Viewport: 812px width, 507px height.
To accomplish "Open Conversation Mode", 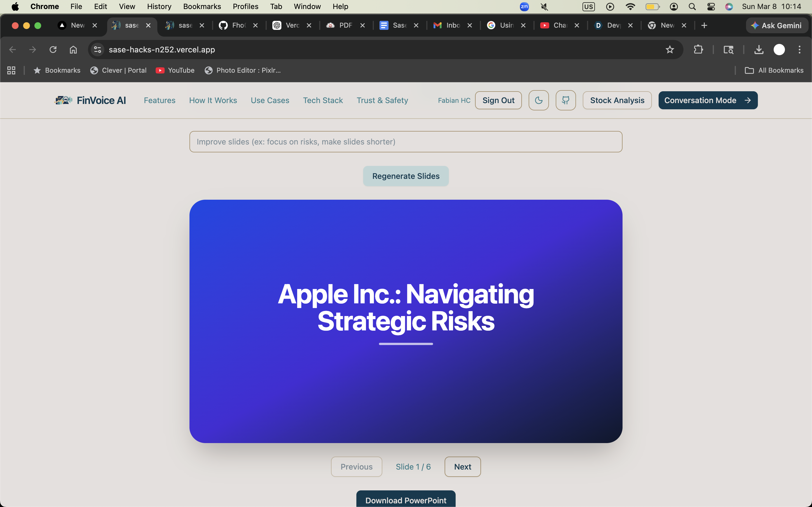I will tap(708, 100).
